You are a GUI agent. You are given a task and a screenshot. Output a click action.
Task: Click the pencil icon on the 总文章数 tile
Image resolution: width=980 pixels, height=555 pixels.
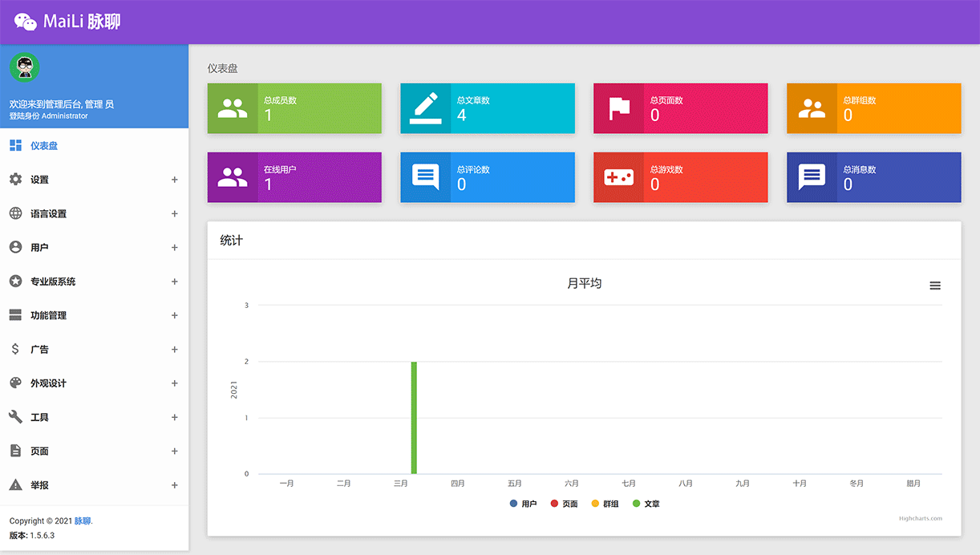[426, 108]
